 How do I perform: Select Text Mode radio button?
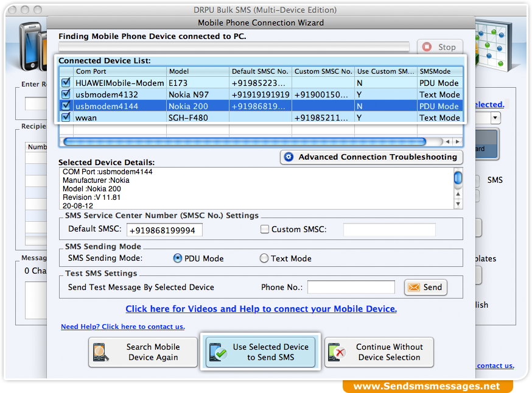tap(264, 258)
